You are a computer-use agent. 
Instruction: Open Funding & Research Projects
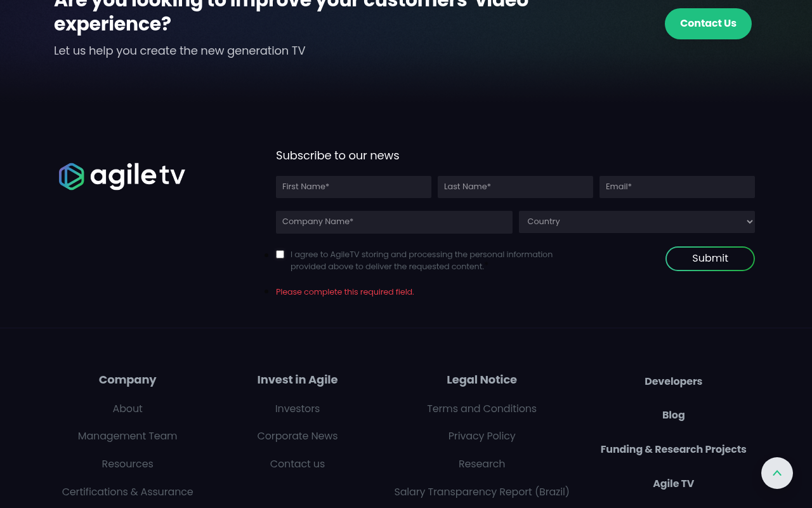click(673, 449)
